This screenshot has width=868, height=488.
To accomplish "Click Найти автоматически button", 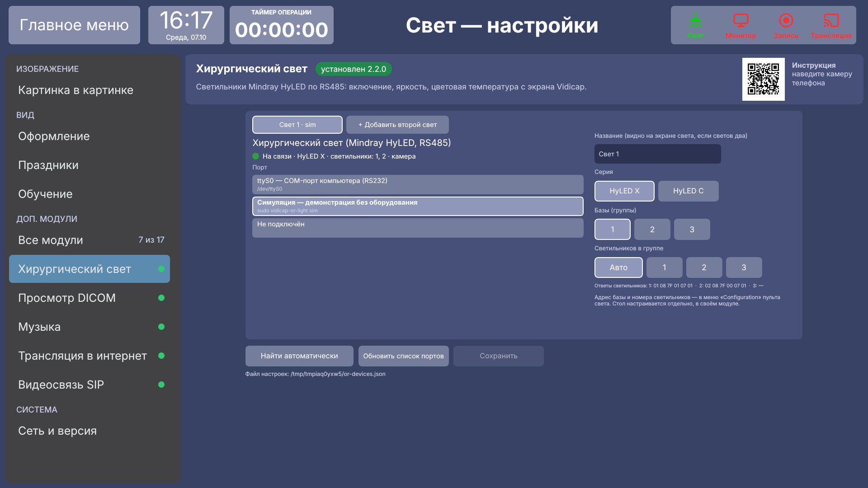I will click(x=299, y=356).
